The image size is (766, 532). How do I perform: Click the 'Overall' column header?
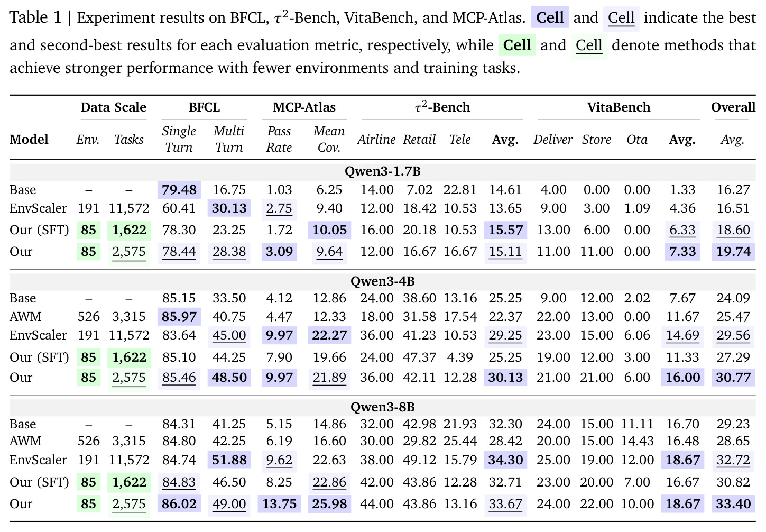(733, 107)
